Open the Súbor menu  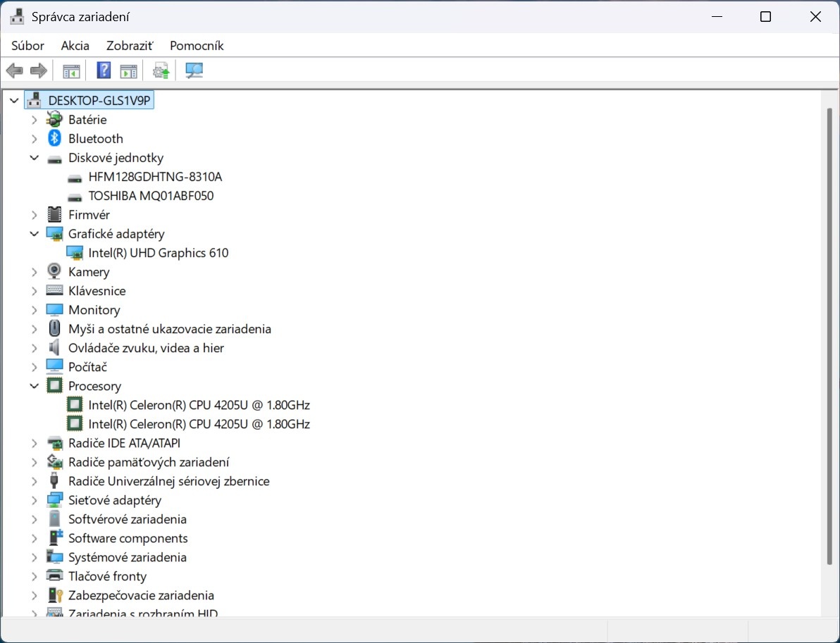point(27,45)
